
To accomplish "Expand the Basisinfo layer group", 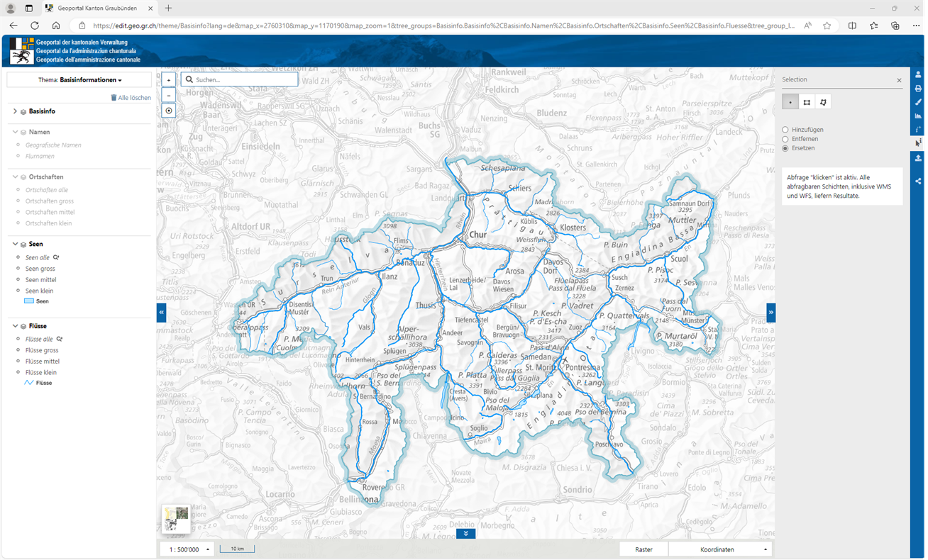I will pos(15,111).
